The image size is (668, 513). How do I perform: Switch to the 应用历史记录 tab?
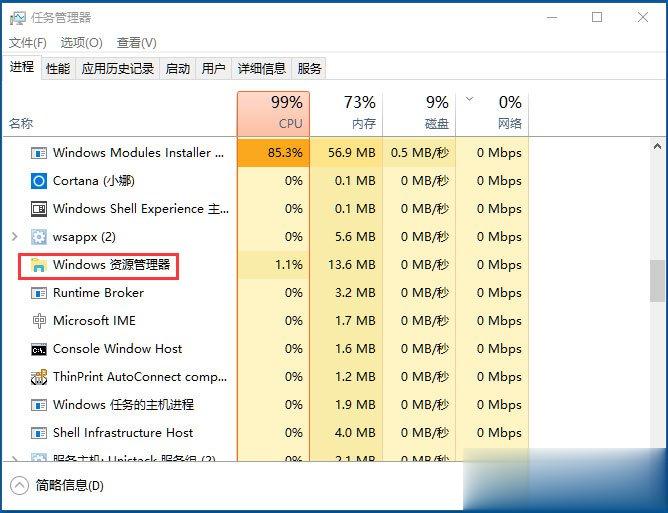[x=118, y=68]
